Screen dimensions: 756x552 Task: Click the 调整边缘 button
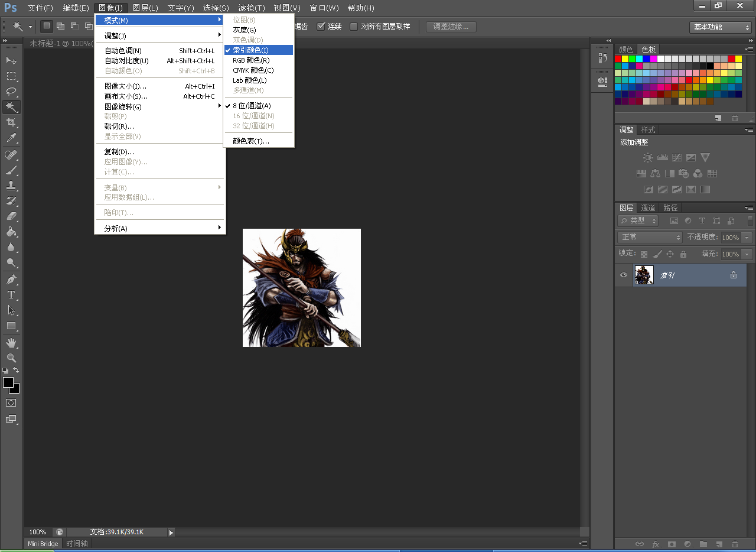(451, 27)
